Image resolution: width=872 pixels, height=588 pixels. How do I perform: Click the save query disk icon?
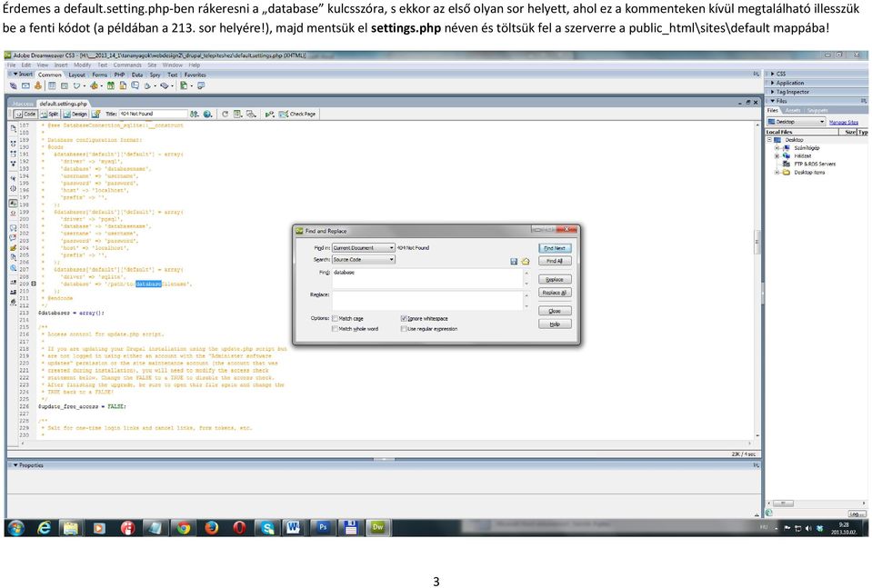[x=514, y=261]
